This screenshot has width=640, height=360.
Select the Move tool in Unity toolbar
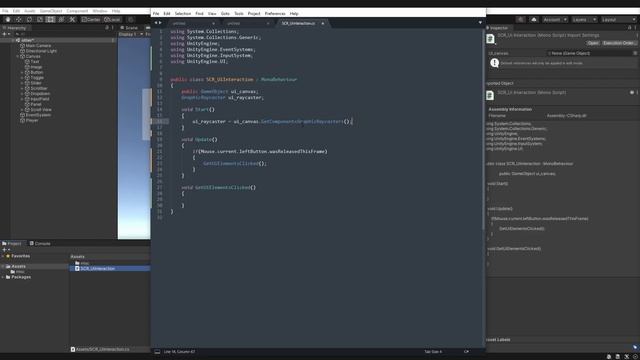click(18, 19)
